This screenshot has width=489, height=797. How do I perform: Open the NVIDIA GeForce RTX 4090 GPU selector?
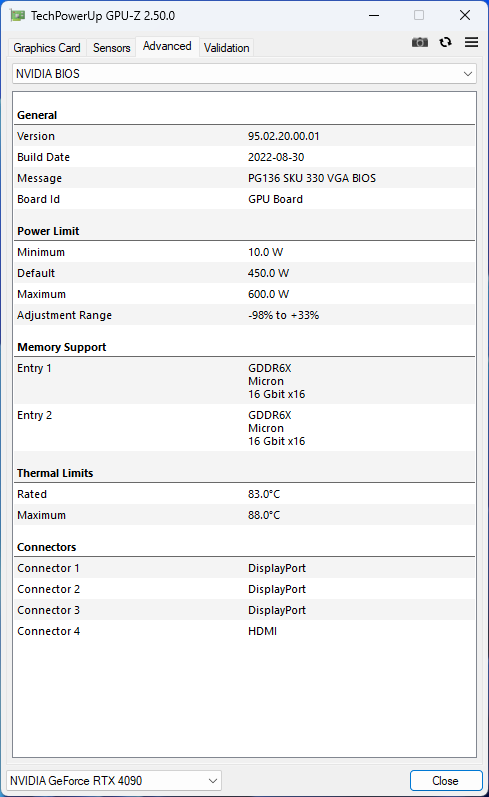pos(114,780)
